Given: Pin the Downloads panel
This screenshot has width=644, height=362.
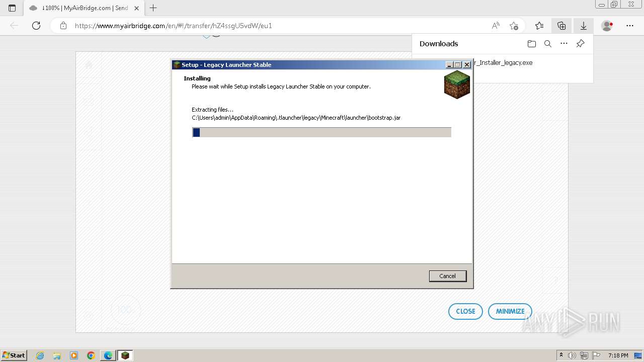Looking at the screenshot, I should tap(580, 44).
